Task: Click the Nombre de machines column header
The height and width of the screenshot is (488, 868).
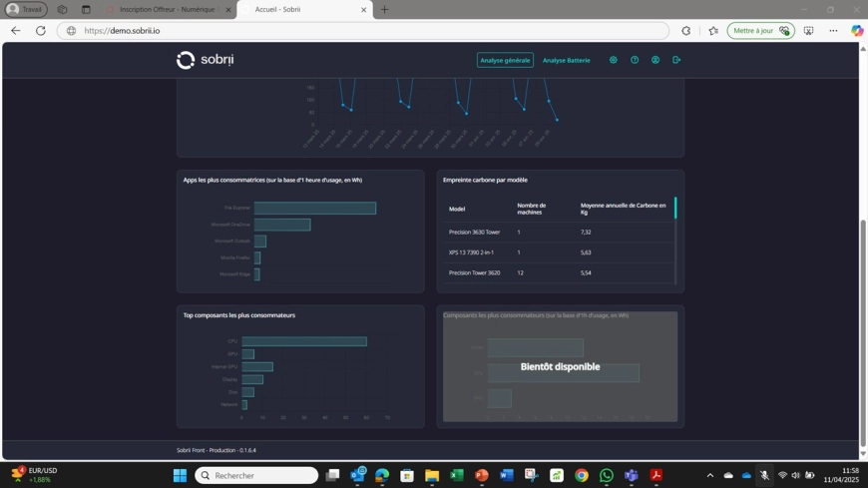Action: tap(532, 209)
